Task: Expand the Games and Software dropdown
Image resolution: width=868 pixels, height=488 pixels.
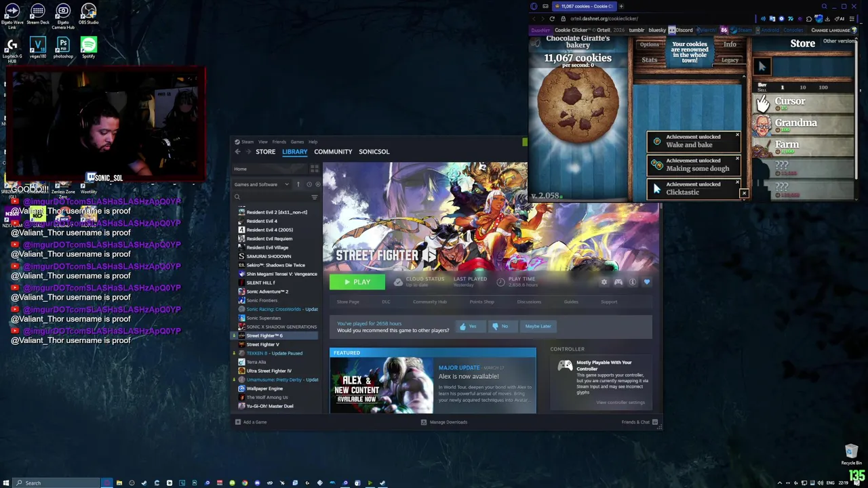Action: [262, 184]
